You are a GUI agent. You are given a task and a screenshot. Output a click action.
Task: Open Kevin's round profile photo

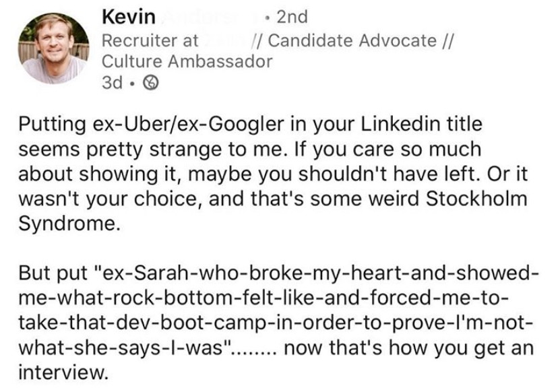[x=53, y=48]
